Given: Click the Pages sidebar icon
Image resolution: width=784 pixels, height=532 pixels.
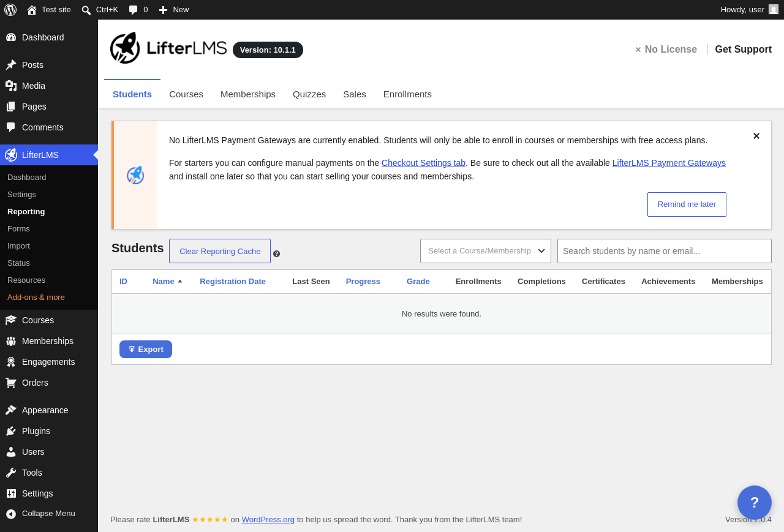Looking at the screenshot, I should pyautogui.click(x=11, y=107).
